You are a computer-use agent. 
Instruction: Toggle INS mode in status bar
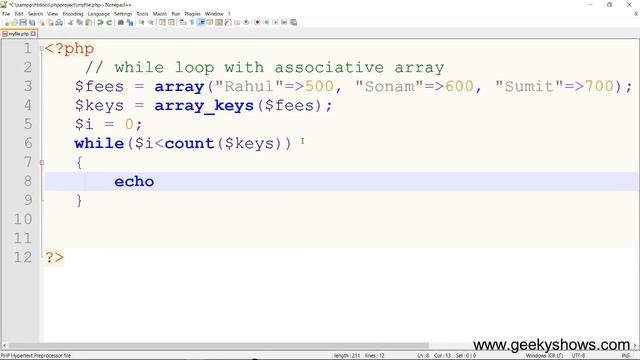pos(625,356)
